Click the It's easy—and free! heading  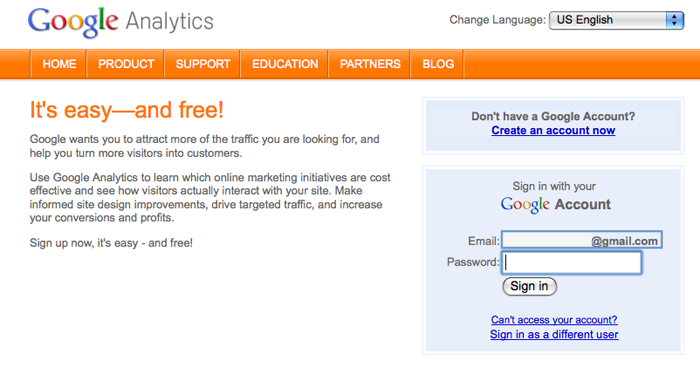coord(126,110)
